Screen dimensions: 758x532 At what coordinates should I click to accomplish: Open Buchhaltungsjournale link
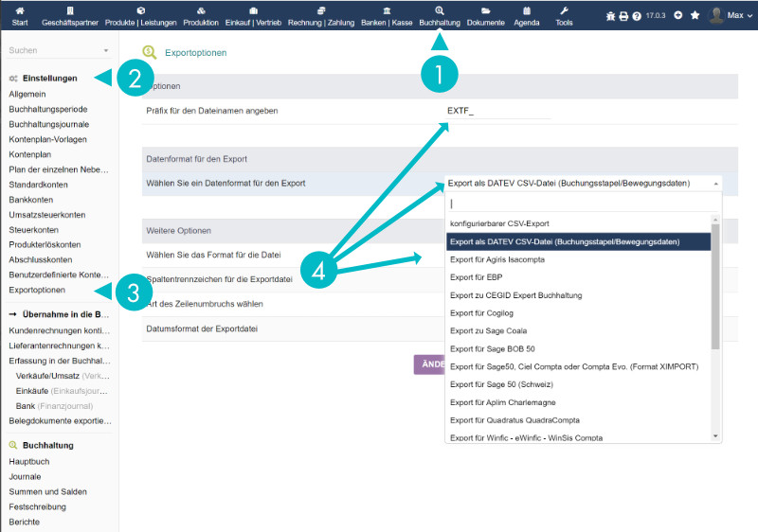(x=49, y=124)
